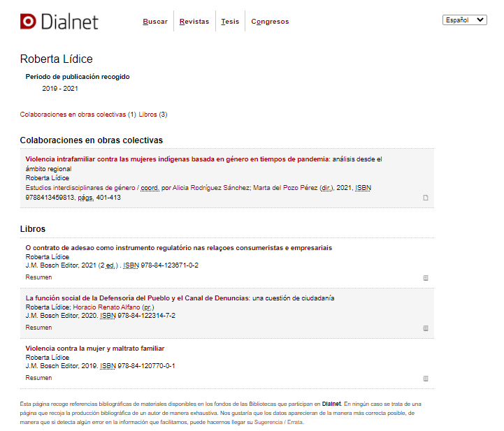Click the book icon for Violencia contra la mujer
504x431 pixels.
coord(425,379)
